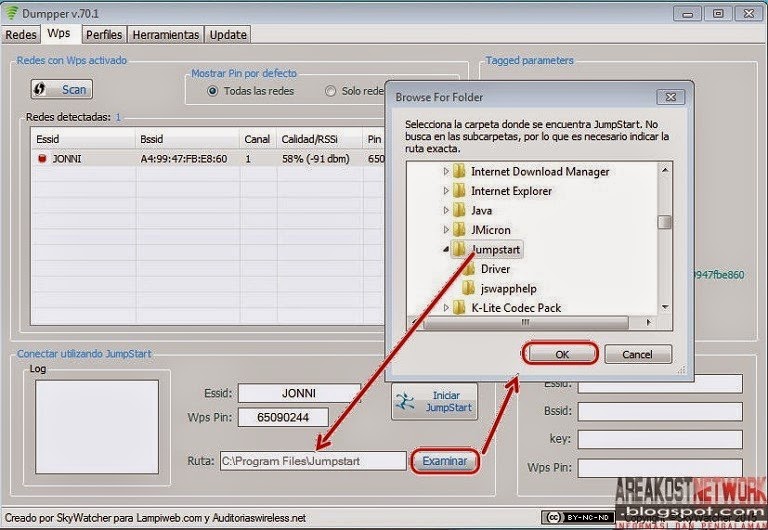
Task: Select the Internet Explorer folder label
Action: [x=511, y=191]
